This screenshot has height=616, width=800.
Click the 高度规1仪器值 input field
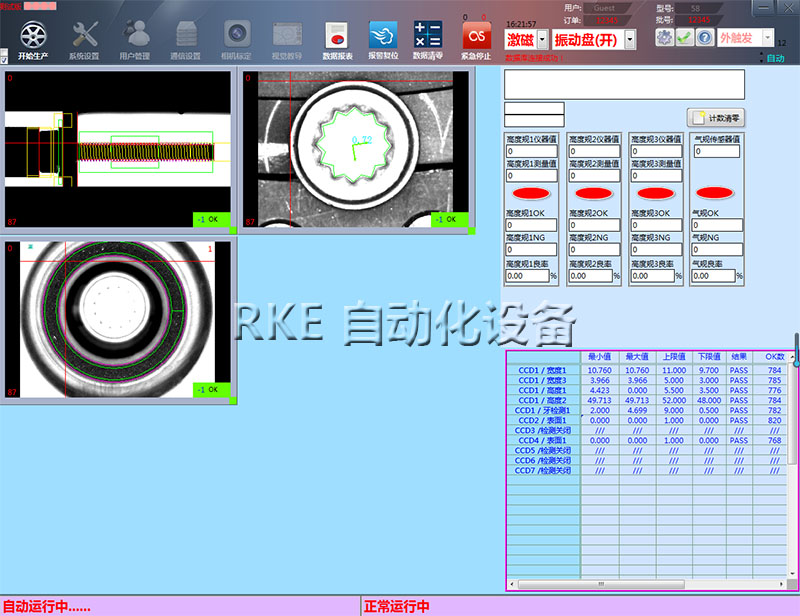(x=533, y=152)
